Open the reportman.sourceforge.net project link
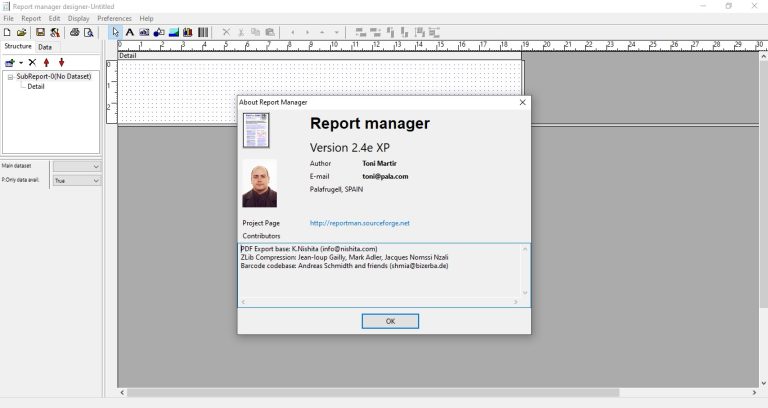Screen dimensions: 768x408 tap(359, 223)
